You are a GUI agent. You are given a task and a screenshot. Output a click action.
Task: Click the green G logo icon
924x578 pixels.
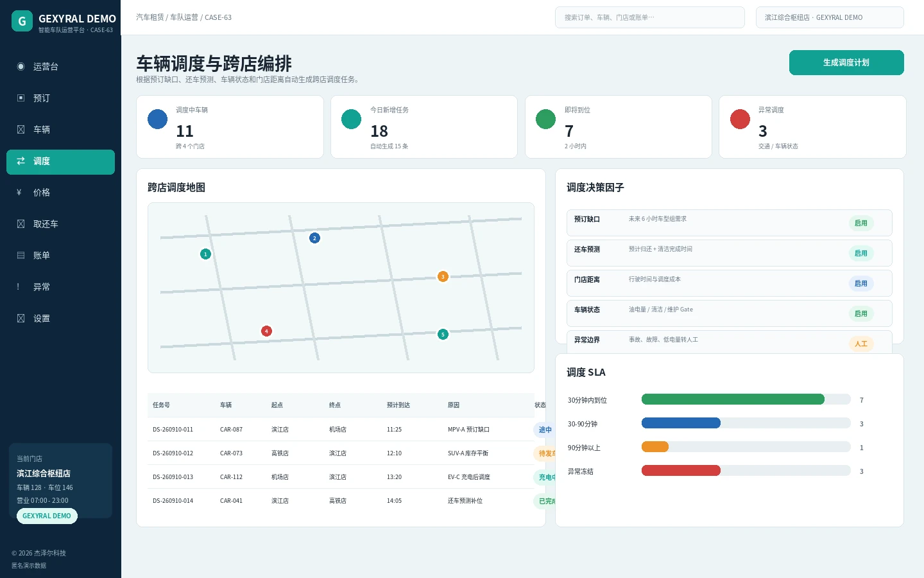pyautogui.click(x=22, y=21)
